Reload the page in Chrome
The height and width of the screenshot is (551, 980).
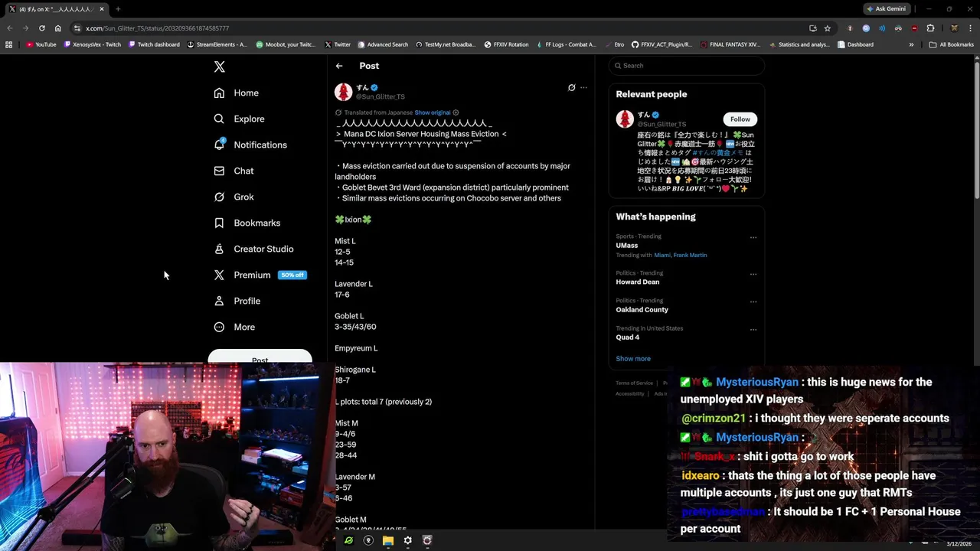point(41,28)
